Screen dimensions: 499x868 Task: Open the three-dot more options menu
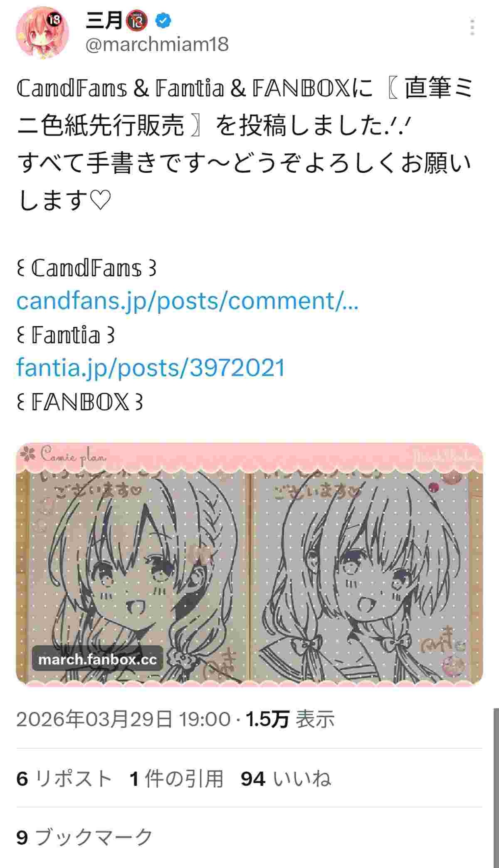[472, 27]
